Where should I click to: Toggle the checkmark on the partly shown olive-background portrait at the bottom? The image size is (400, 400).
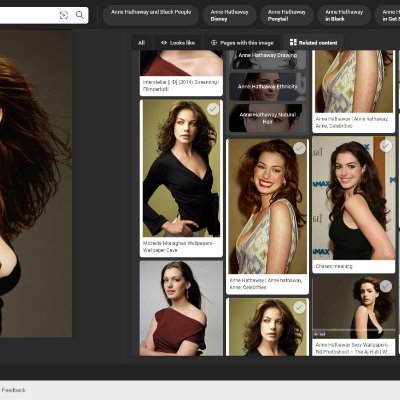coord(299,307)
